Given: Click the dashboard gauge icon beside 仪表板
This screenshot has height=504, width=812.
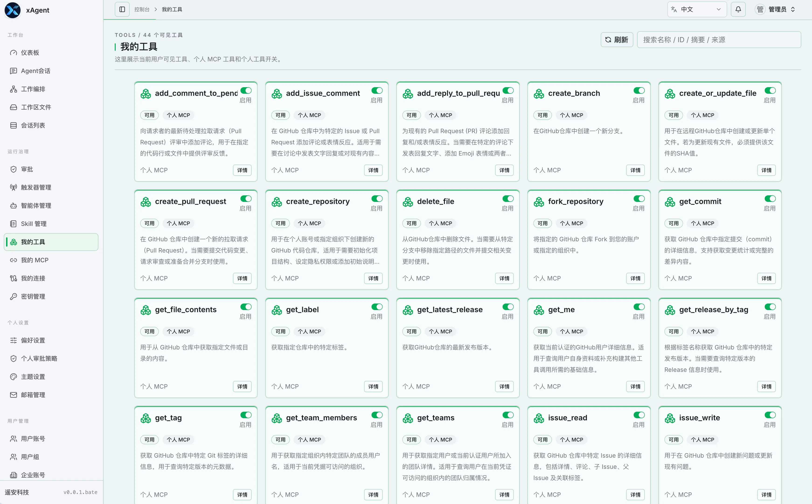Looking at the screenshot, I should pos(13,53).
